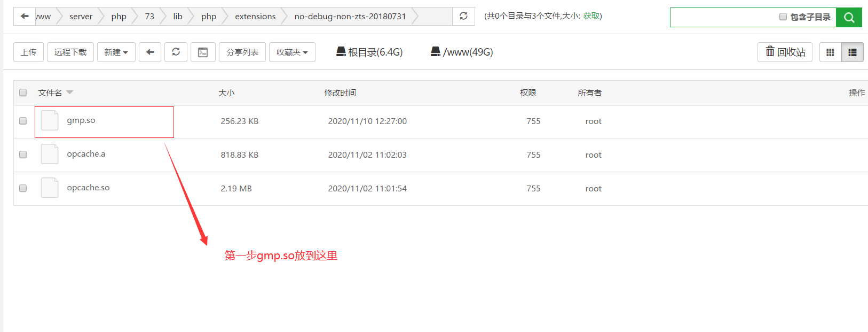Navigate to first php breadcrumb
The height and width of the screenshot is (332, 868).
119,17
